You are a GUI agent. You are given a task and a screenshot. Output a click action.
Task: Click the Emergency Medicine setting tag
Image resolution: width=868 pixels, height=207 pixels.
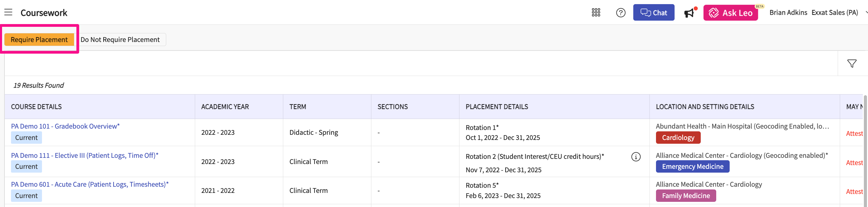[692, 166]
